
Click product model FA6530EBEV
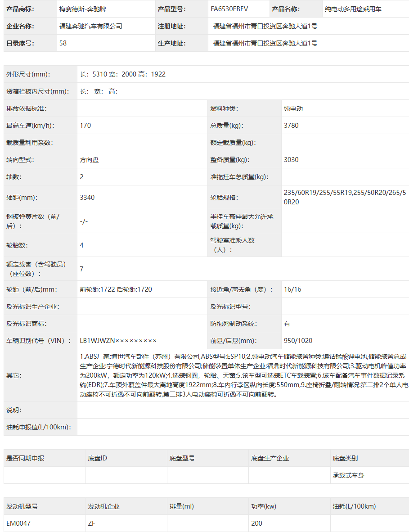point(229,9)
